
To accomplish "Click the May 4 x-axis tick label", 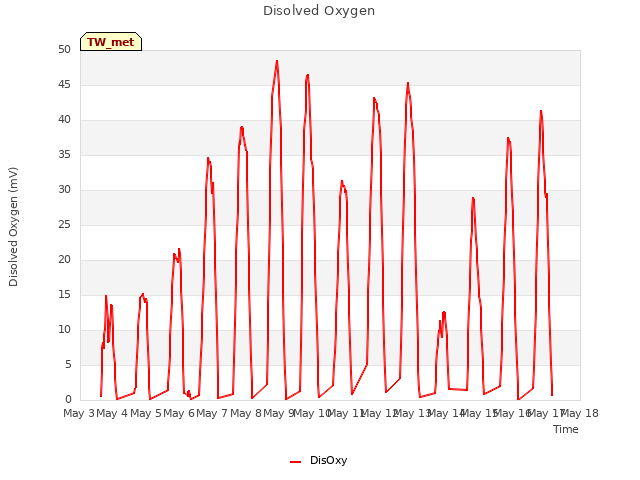I will (x=112, y=413).
